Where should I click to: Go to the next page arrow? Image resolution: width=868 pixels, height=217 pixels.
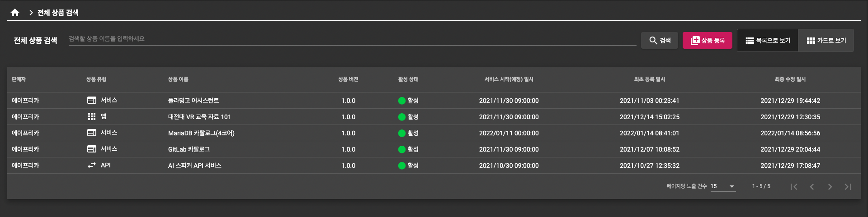830,186
